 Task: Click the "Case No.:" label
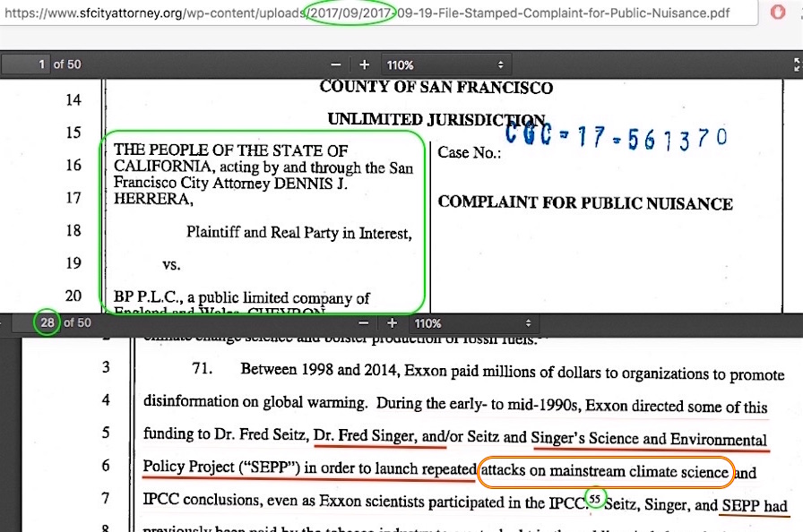tap(467, 153)
